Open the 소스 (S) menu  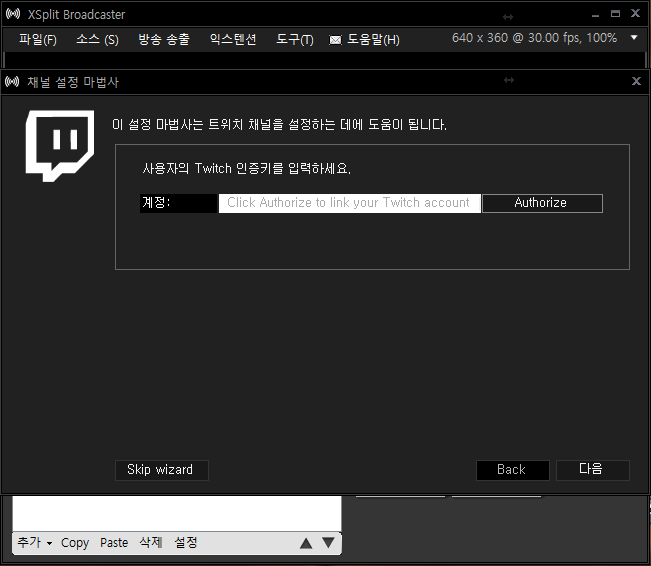pos(98,40)
